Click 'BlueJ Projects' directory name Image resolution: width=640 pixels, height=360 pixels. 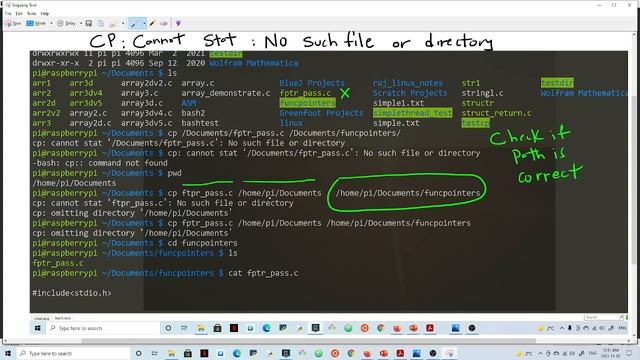click(x=312, y=83)
